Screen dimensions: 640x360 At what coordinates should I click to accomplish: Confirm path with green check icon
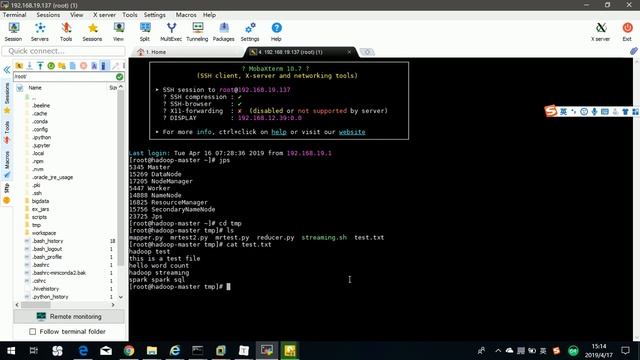(119, 76)
